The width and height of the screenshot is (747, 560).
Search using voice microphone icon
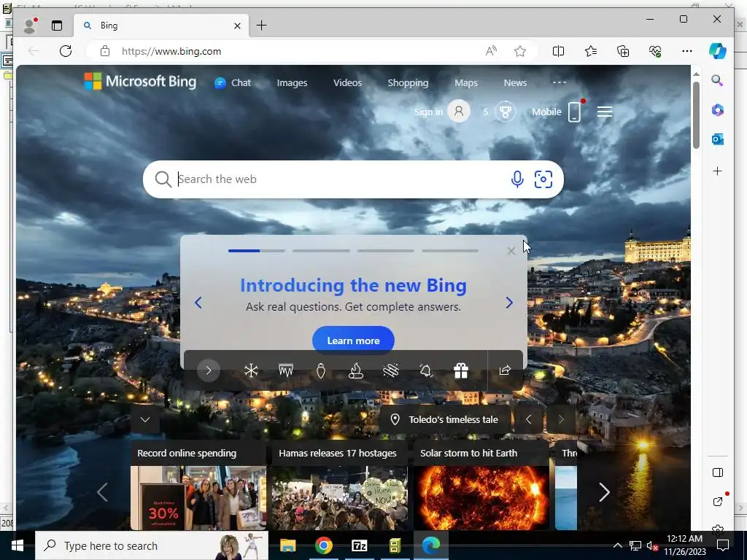(x=517, y=179)
